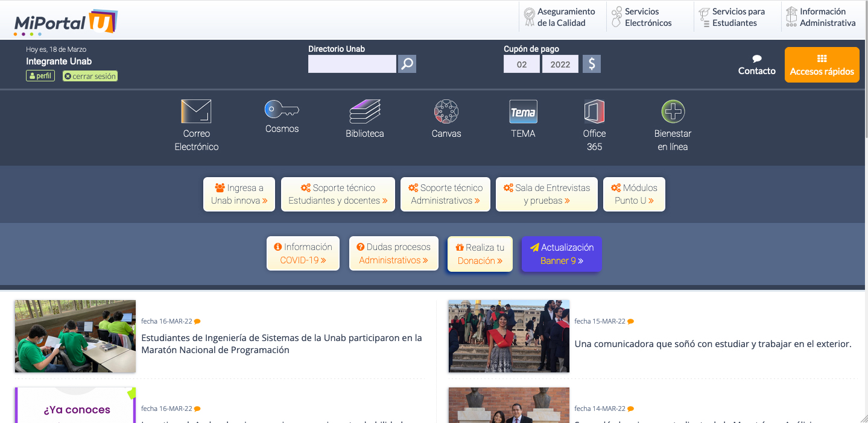Launch the Canvas icon

[x=446, y=112]
